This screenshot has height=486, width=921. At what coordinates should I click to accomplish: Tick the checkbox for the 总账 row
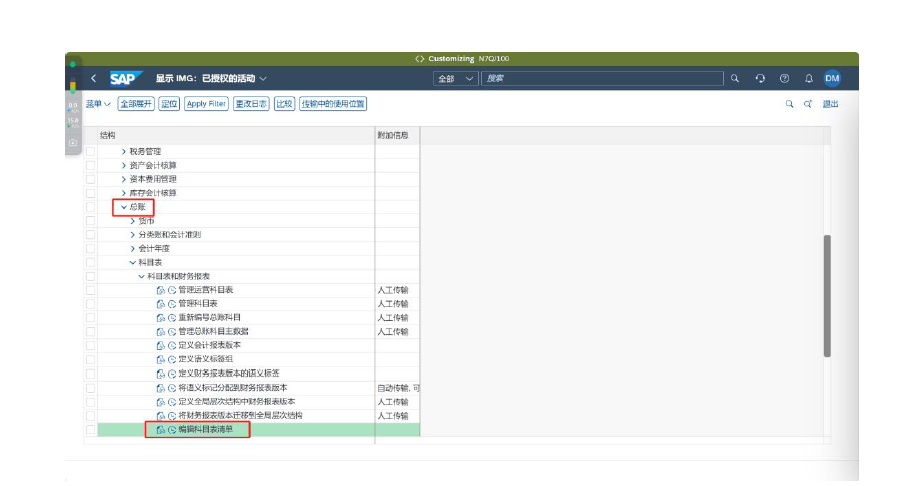coord(91,207)
